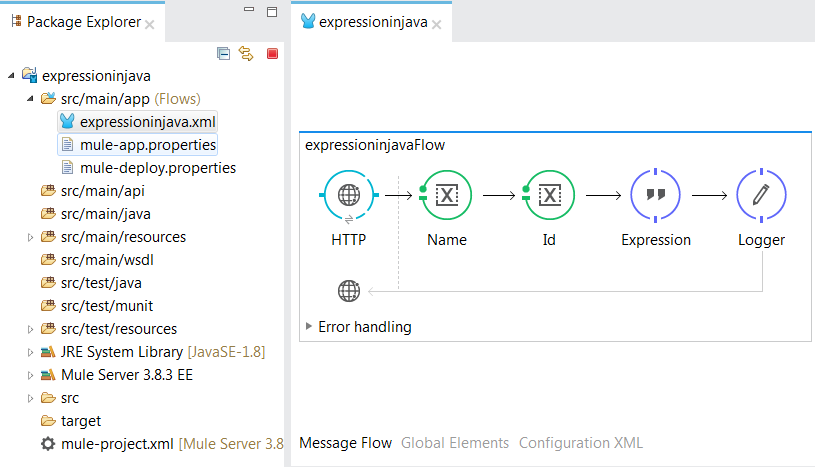Close the expressioninjava editor tab
This screenshot has height=467, width=815.
click(436, 23)
